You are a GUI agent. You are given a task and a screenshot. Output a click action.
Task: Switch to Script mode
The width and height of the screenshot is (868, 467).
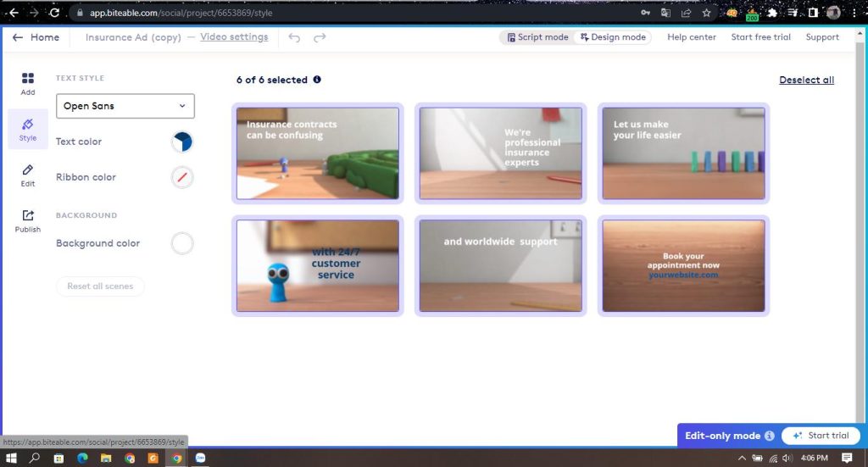coord(537,37)
